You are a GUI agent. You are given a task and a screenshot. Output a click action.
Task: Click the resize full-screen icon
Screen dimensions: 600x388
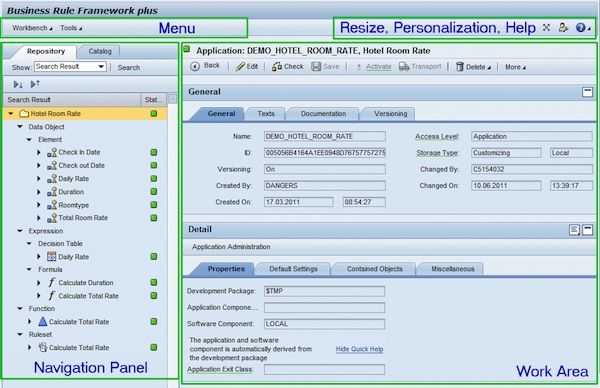(x=546, y=28)
